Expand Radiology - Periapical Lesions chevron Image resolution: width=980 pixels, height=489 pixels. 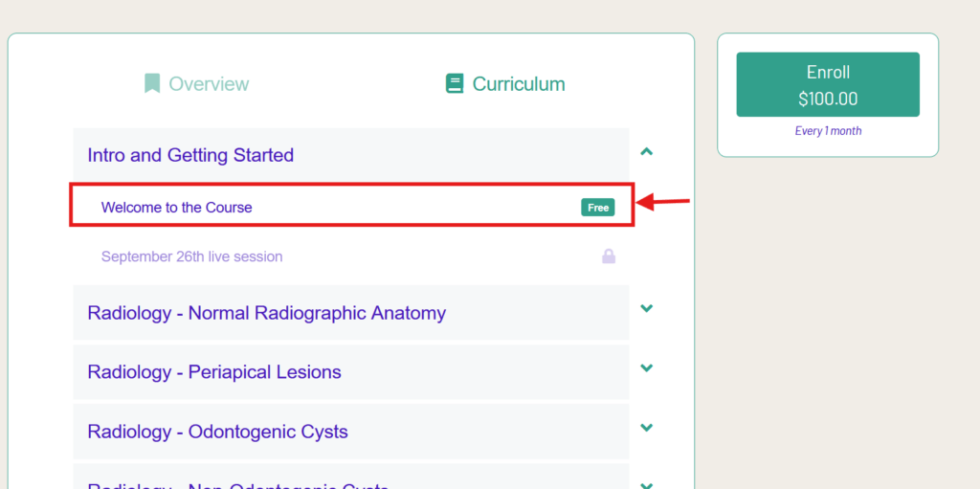[x=647, y=367]
